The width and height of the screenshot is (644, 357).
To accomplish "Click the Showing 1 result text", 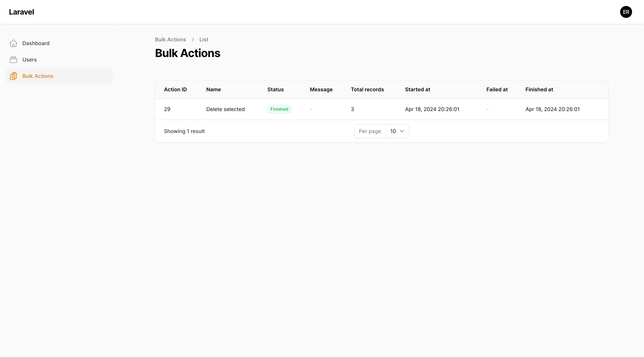I will [184, 131].
